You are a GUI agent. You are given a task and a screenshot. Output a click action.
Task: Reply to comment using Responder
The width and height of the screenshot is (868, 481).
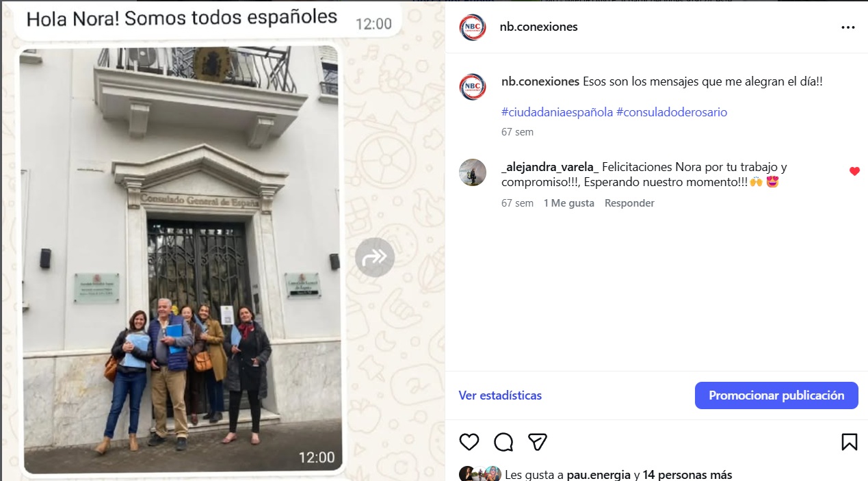(x=629, y=203)
